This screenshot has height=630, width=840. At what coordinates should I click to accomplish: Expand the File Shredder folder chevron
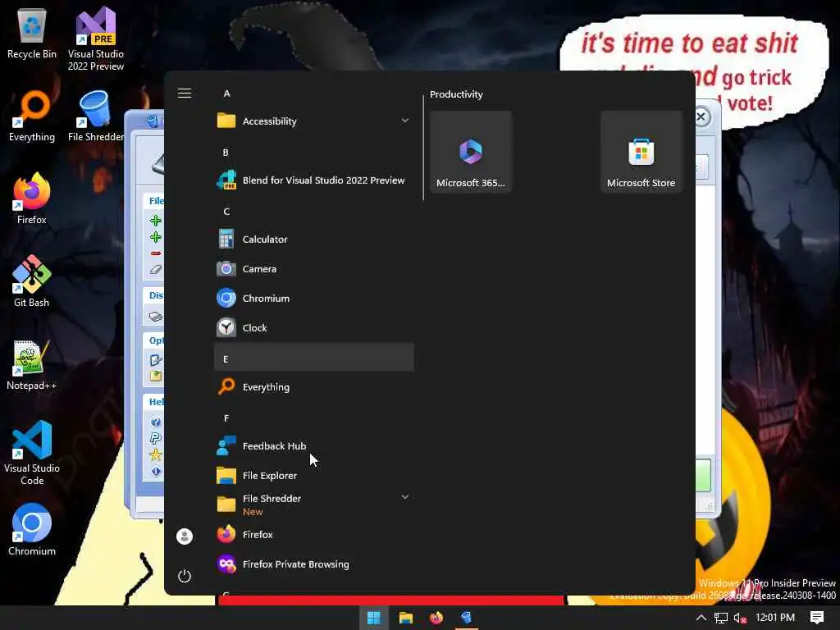click(x=405, y=497)
